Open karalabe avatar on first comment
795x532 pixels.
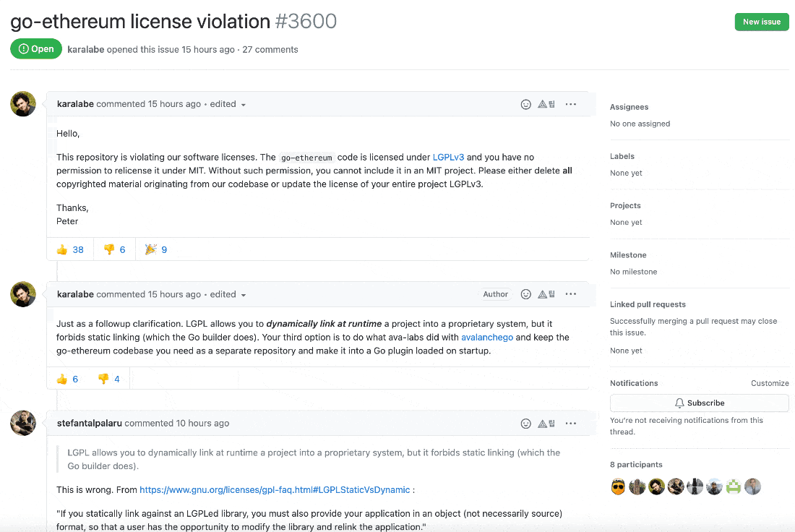pyautogui.click(x=23, y=104)
